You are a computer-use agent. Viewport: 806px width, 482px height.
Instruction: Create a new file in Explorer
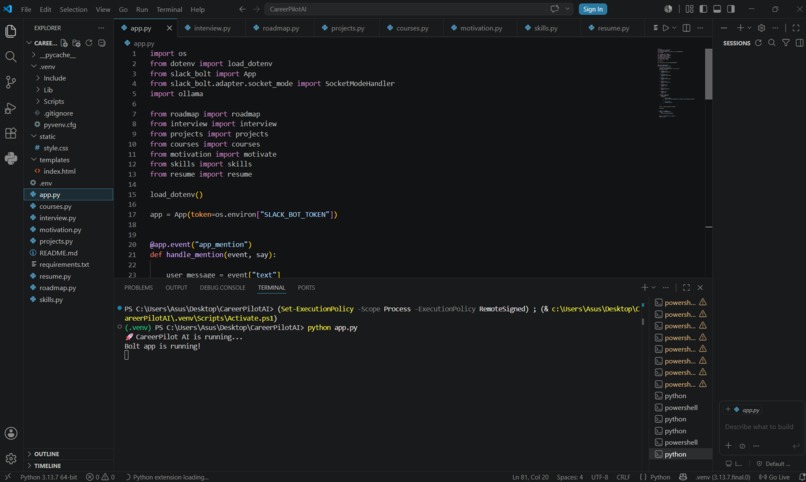coord(64,43)
